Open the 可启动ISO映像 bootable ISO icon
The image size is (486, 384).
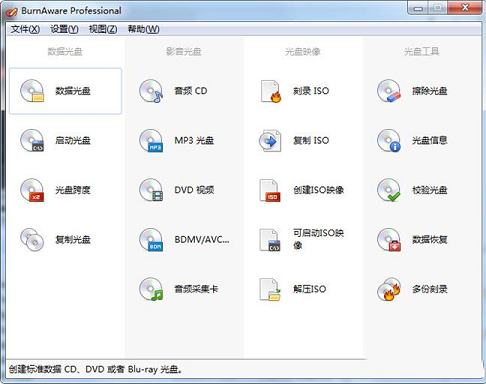click(270, 240)
